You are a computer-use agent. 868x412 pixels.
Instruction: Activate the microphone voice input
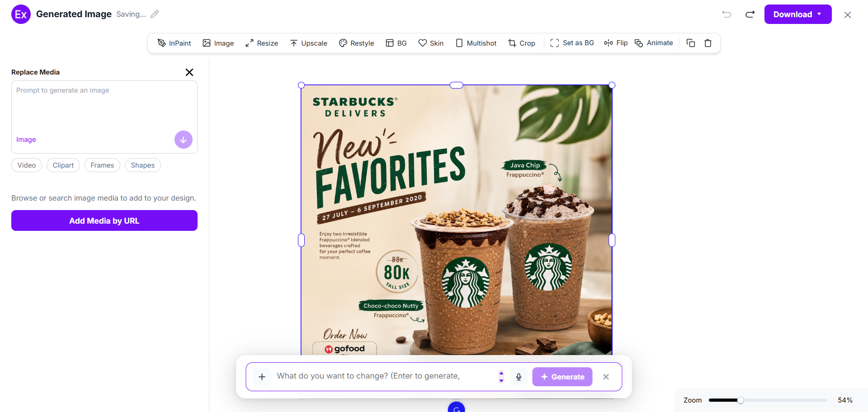[519, 377]
